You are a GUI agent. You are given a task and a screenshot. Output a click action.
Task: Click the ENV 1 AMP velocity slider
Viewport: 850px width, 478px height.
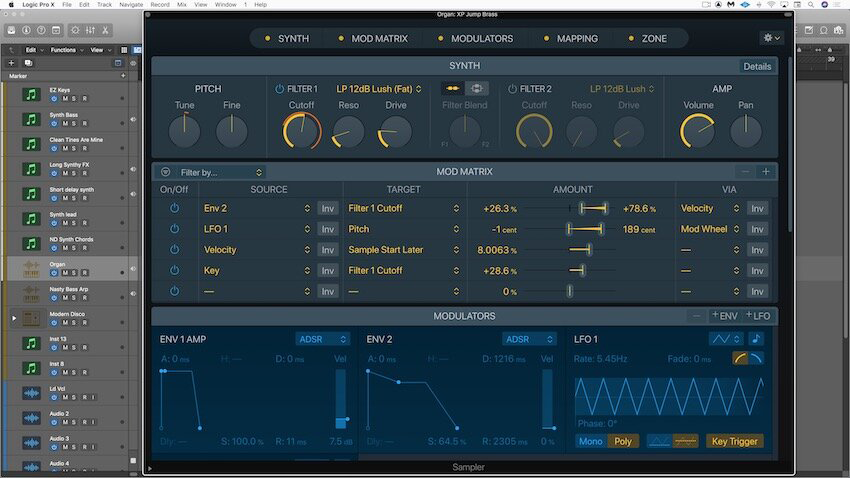[340, 399]
